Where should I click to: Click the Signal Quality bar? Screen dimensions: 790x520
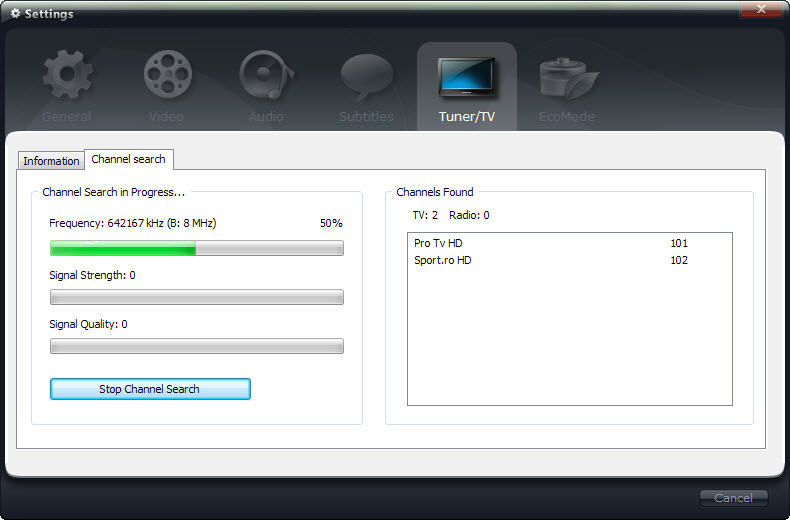pyautogui.click(x=196, y=346)
